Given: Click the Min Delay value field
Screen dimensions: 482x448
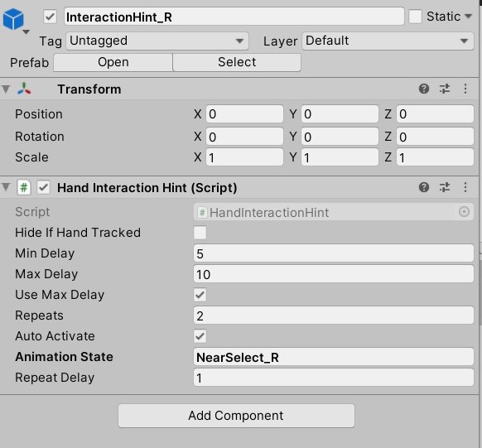Looking at the screenshot, I should [334, 253].
